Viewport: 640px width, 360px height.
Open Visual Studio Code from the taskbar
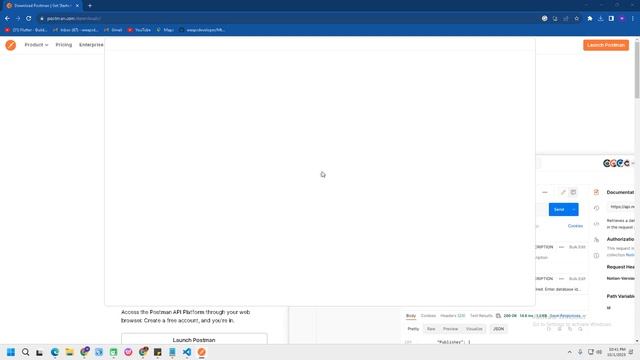pyautogui.click(x=187, y=352)
